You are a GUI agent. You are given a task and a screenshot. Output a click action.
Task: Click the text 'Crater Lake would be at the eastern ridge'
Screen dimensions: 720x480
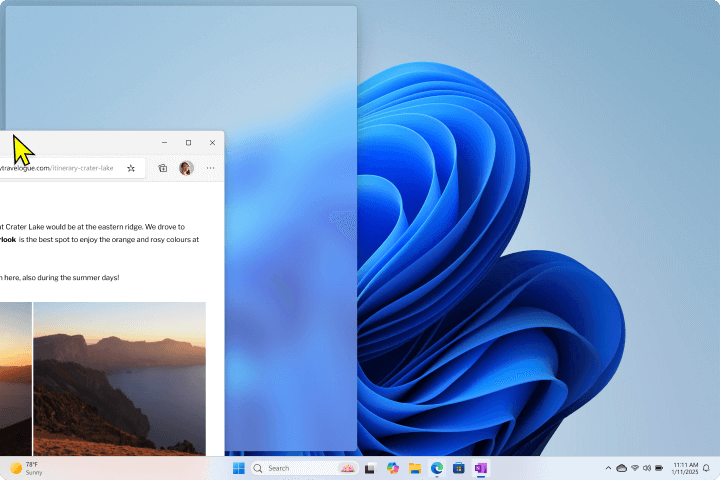point(74,227)
